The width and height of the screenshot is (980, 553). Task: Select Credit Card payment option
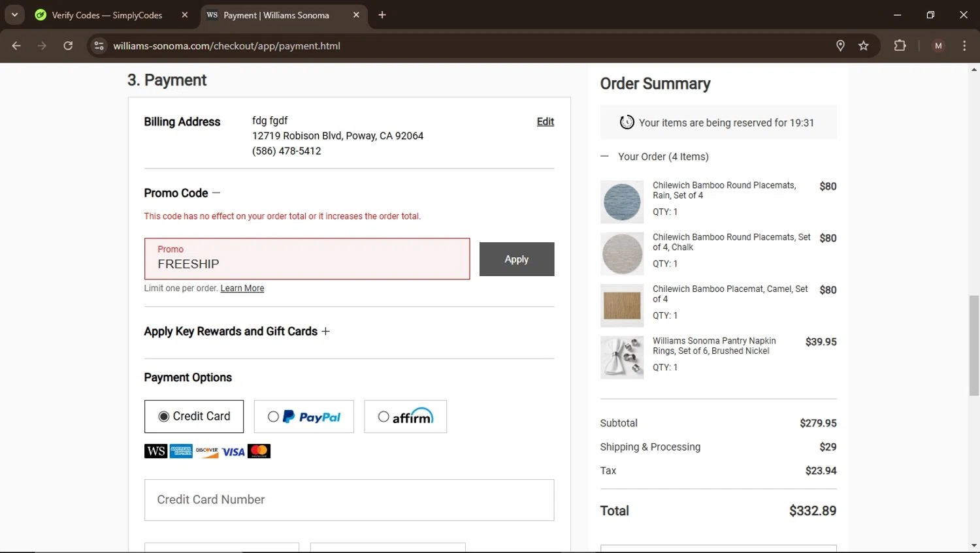point(194,417)
